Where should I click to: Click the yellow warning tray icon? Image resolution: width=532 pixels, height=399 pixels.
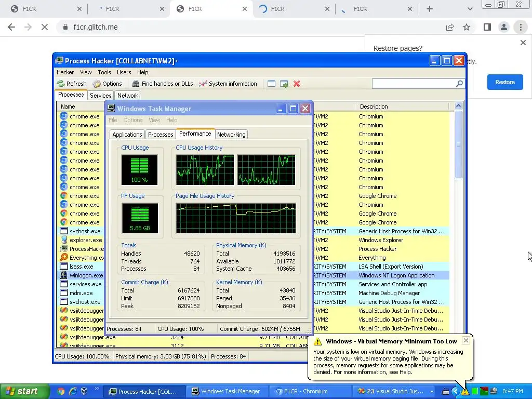[x=465, y=392]
